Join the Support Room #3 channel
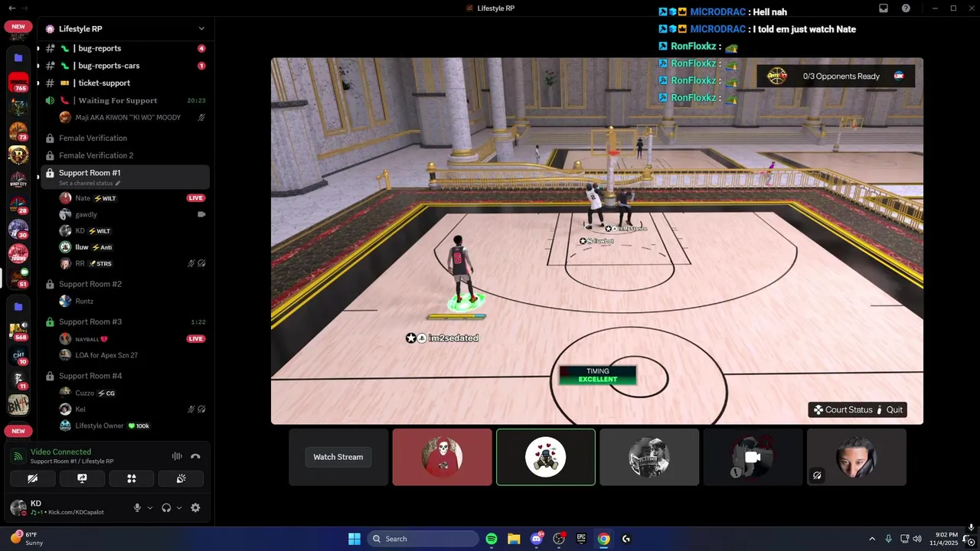 (x=125, y=321)
